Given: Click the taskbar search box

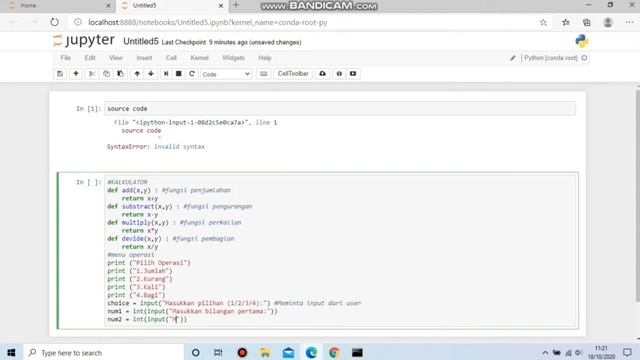Looking at the screenshot, I should click(x=103, y=353).
